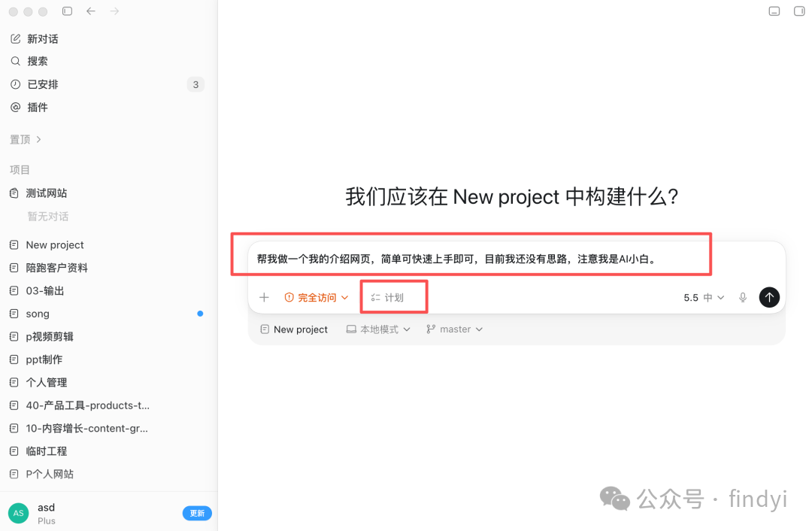This screenshot has height=531, width=812.
Task: Click the 暂无对话 placeholder text
Action: point(47,217)
